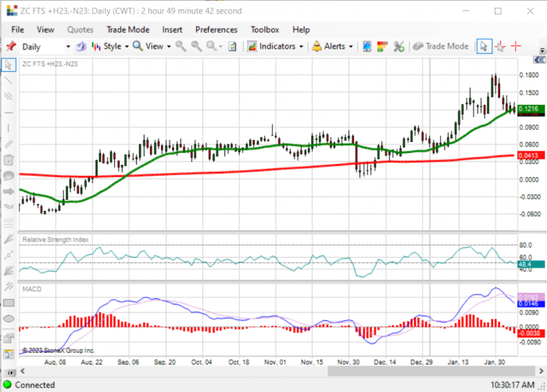Image resolution: width=547 pixels, height=392 pixels.
Task: Click the refresh chart icon
Action: (232, 46)
